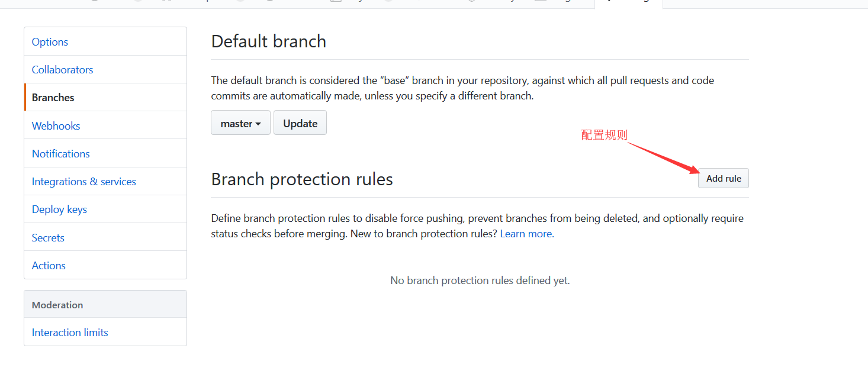Open the Actions settings page
The height and width of the screenshot is (374, 868).
click(x=49, y=265)
